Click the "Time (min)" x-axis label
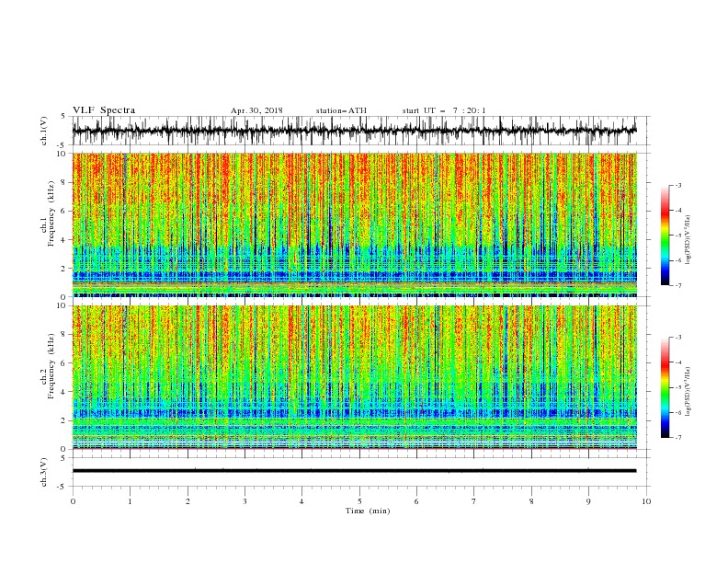This screenshot has height=563, width=728. pos(368,511)
